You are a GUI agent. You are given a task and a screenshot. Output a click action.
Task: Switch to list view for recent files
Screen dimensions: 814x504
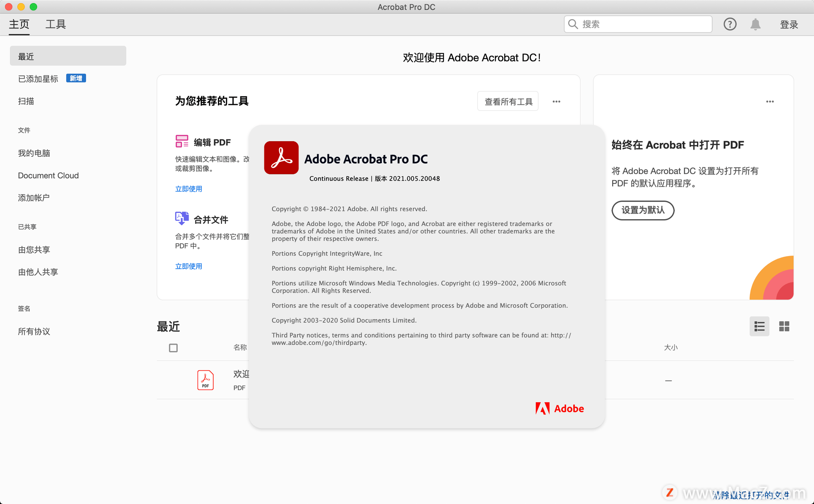(759, 326)
